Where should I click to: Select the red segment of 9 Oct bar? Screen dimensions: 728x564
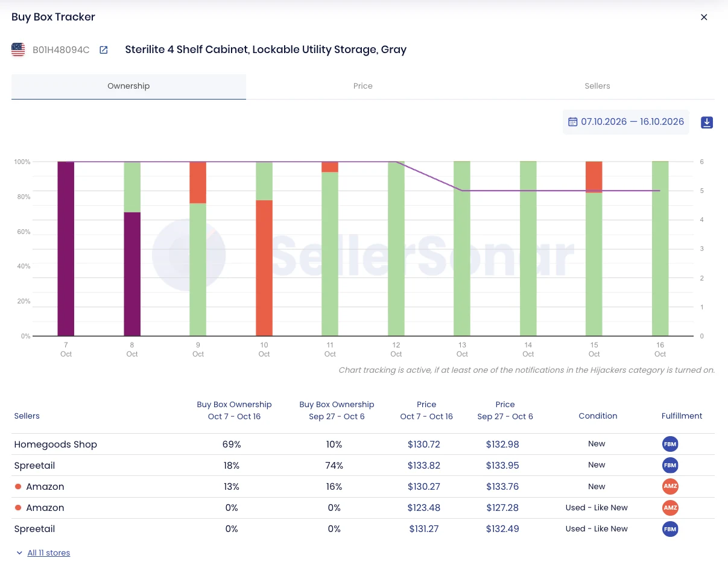point(198,183)
